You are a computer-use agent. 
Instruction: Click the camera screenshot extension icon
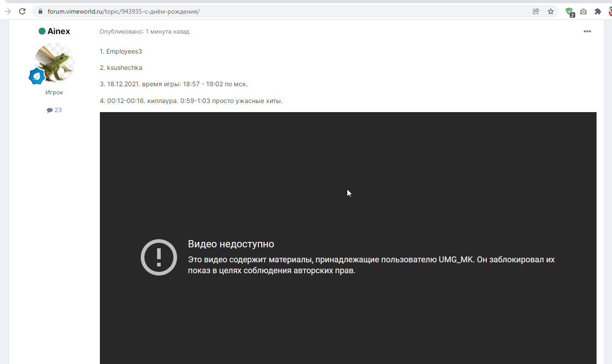583,12
